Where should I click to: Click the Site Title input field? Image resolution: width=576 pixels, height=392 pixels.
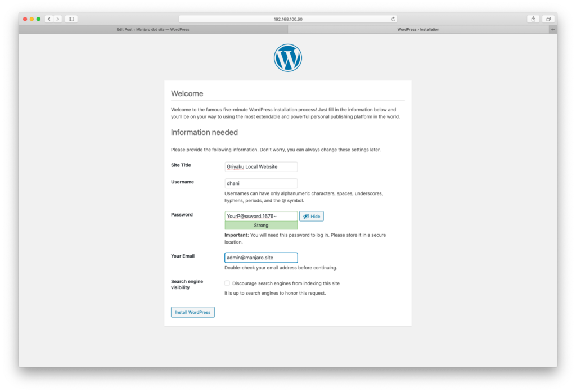point(261,167)
